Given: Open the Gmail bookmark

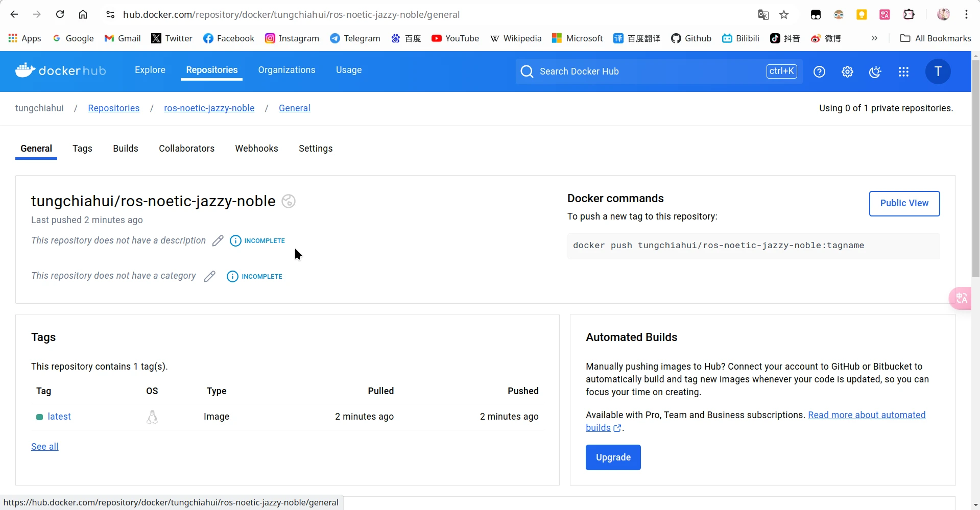Looking at the screenshot, I should [x=123, y=38].
